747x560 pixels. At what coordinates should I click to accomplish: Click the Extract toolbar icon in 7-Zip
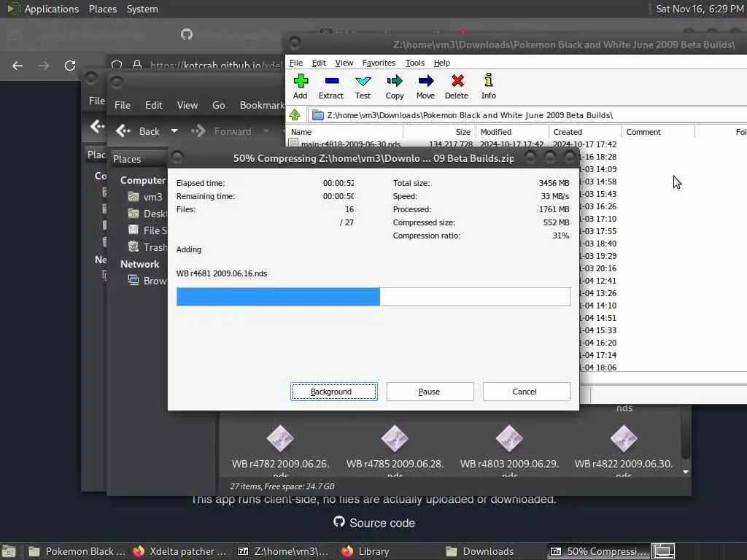click(331, 86)
